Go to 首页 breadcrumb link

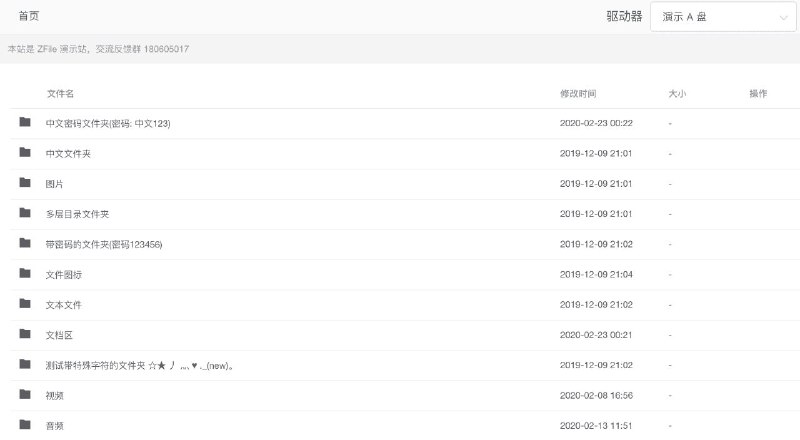29,16
